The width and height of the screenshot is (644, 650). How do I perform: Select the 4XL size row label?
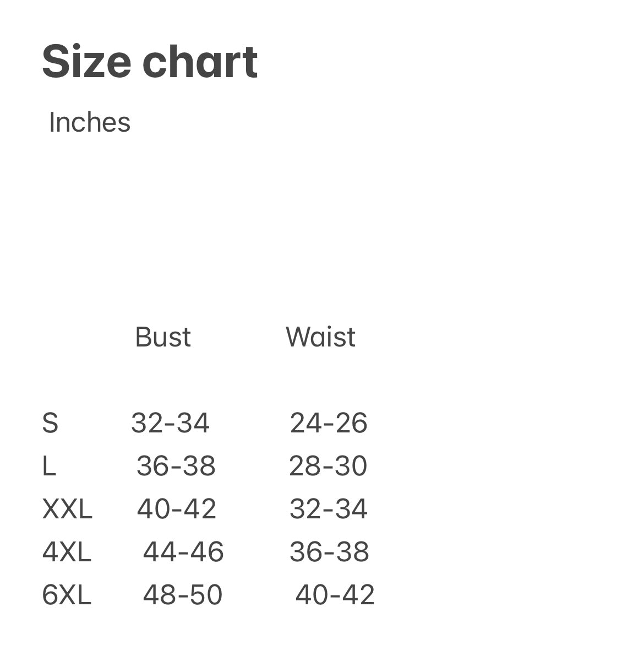pos(67,551)
